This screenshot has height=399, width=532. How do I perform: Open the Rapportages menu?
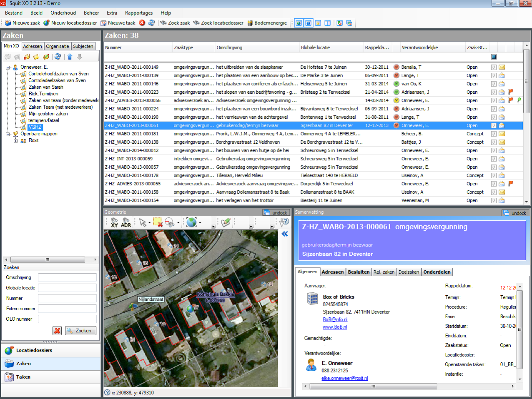pyautogui.click(x=139, y=13)
